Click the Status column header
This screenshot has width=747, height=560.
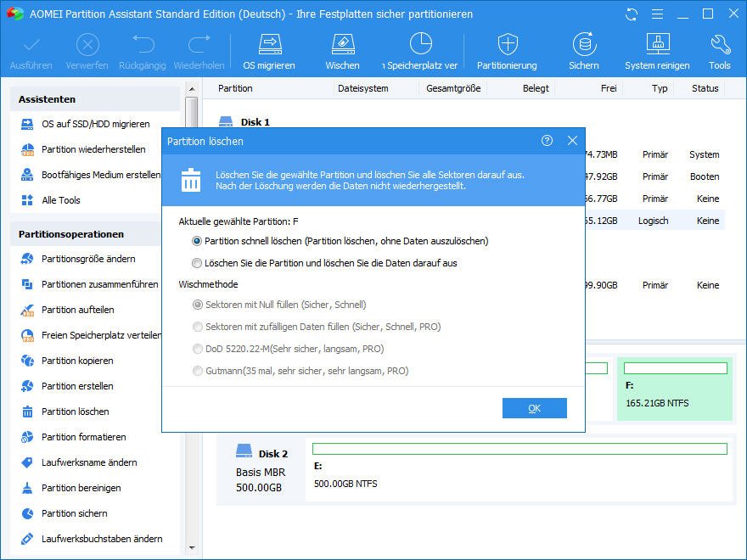705,88
